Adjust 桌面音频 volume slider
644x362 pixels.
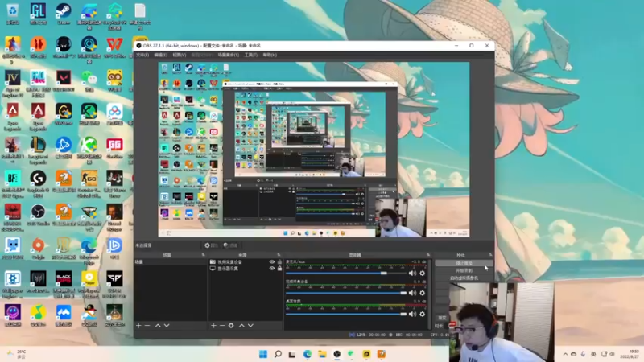(346, 314)
